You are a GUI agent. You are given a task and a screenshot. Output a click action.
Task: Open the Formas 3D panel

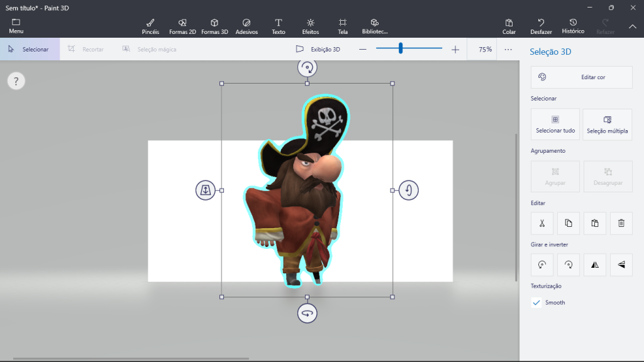coord(214,26)
